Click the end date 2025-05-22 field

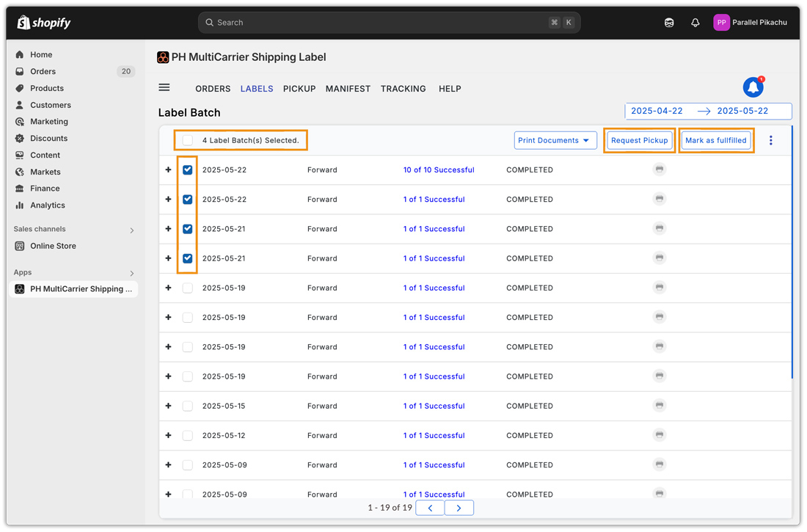click(x=742, y=112)
